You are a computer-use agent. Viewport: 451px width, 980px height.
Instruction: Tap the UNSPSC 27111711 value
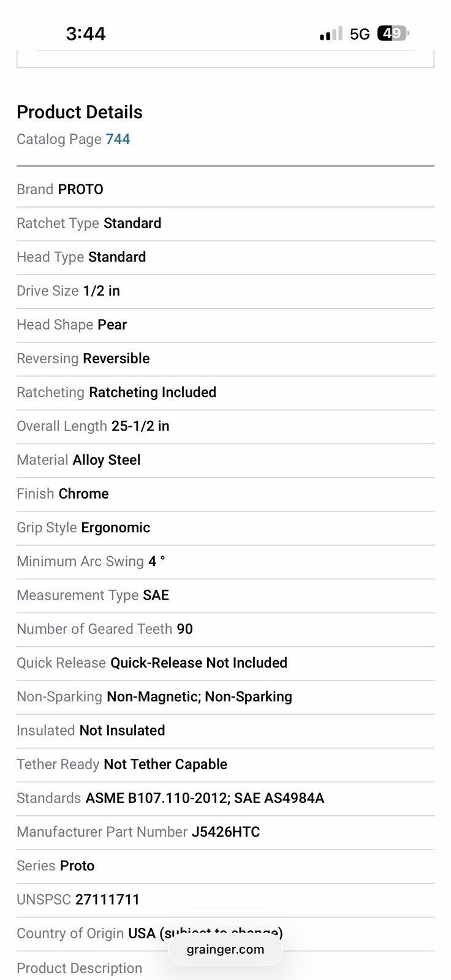pyautogui.click(x=107, y=899)
